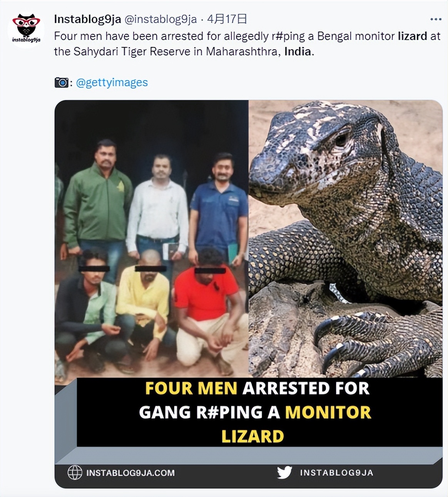This screenshot has height=497, width=448.
Task: Click the bolded word India in the tweet
Action: [296, 50]
